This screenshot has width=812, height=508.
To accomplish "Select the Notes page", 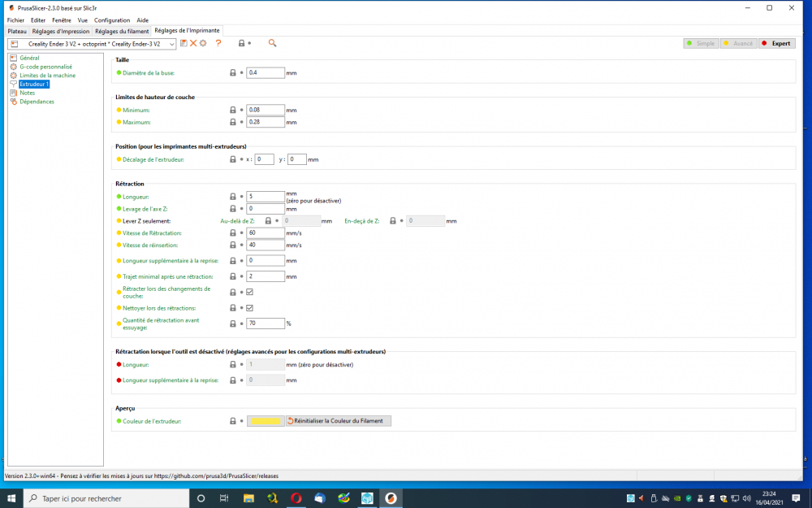I will [x=28, y=93].
